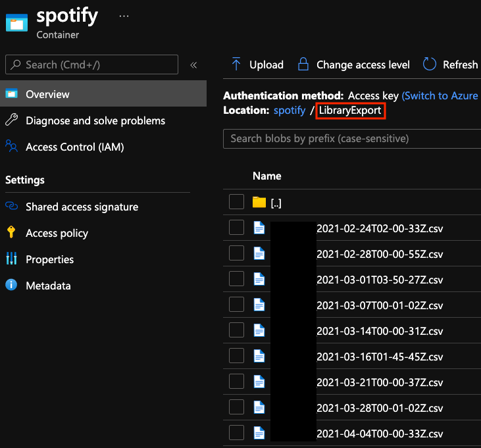Click the wrench icon for Diagnose

[12, 120]
